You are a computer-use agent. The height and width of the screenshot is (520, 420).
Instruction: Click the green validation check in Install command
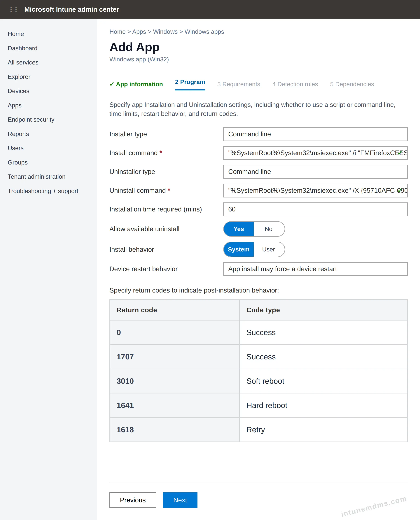coord(400,153)
